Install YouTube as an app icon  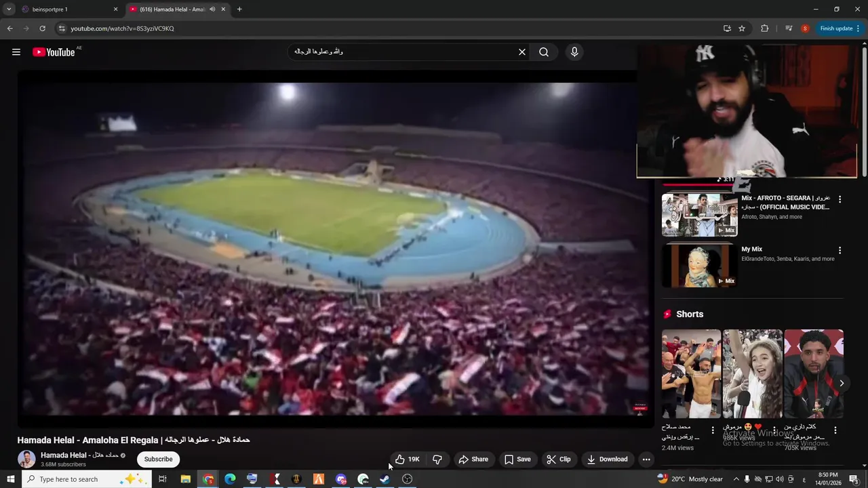pyautogui.click(x=727, y=28)
